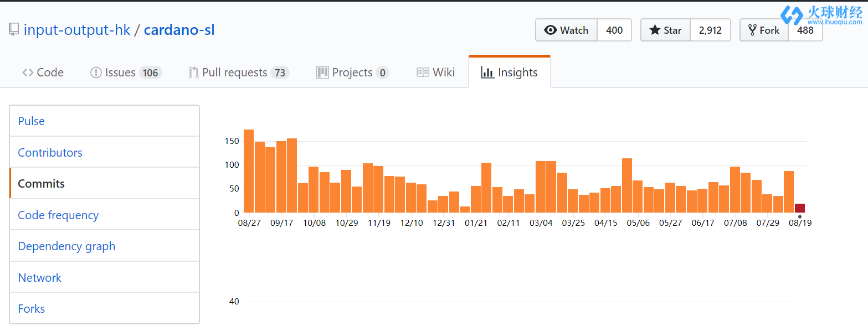
Task: Open Network in the sidebar
Action: [x=104, y=277]
